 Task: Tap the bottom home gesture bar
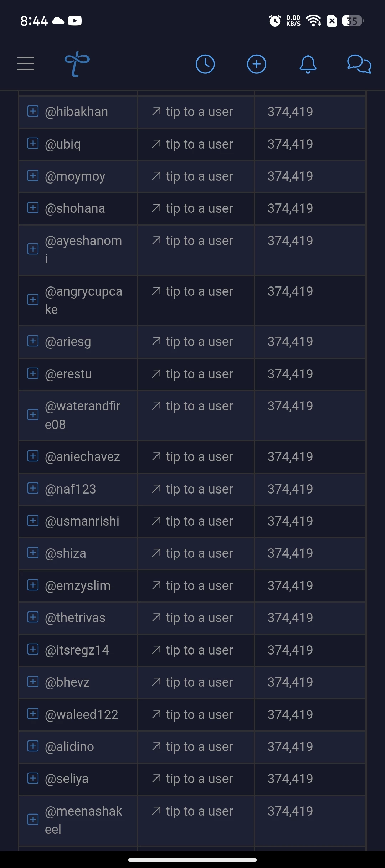click(x=192, y=860)
